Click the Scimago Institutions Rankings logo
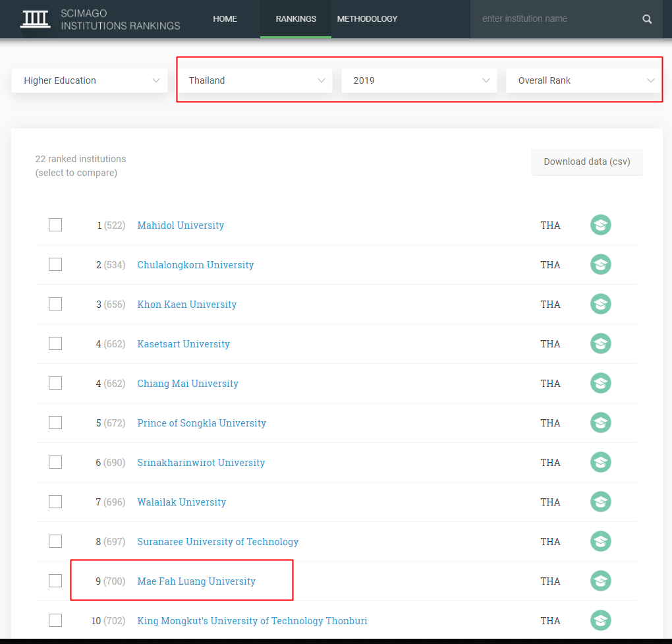Screen dimensions: 672x644 point(100,19)
